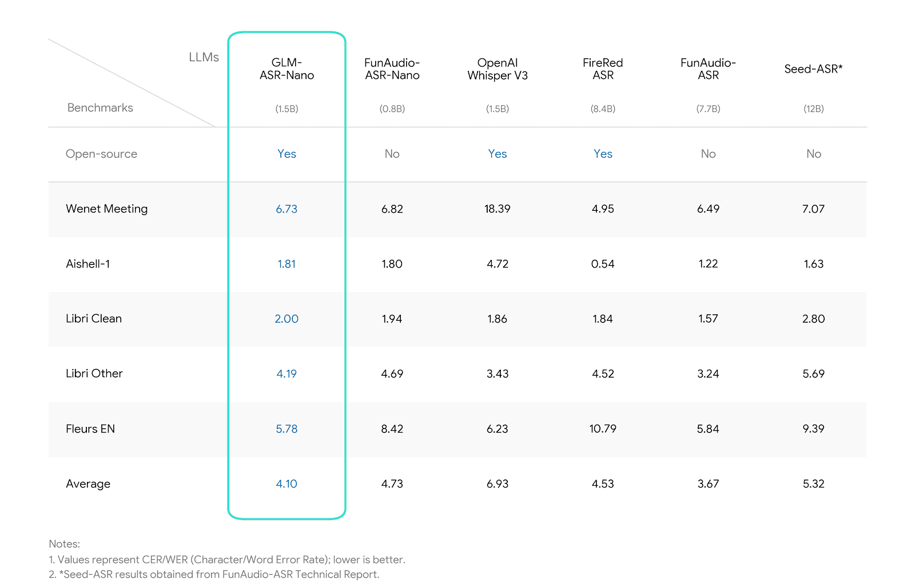
Task: Click the GLM-ASR-Nano column header
Action: pyautogui.click(x=287, y=69)
